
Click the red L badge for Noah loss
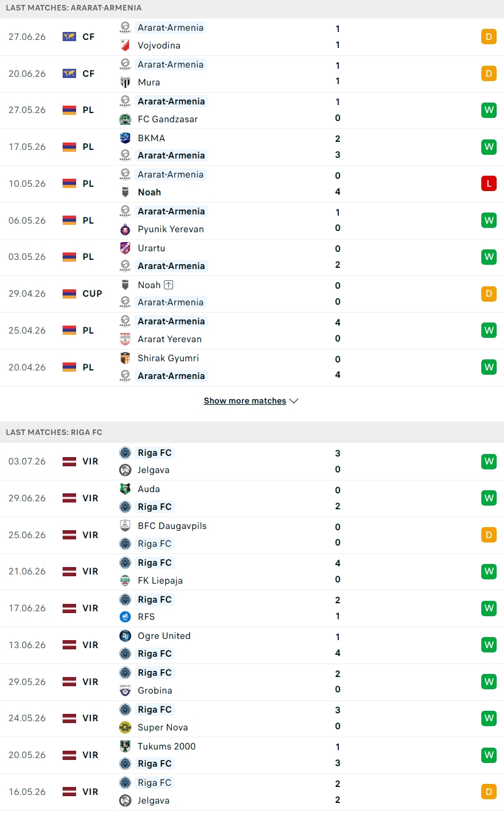[x=489, y=183]
